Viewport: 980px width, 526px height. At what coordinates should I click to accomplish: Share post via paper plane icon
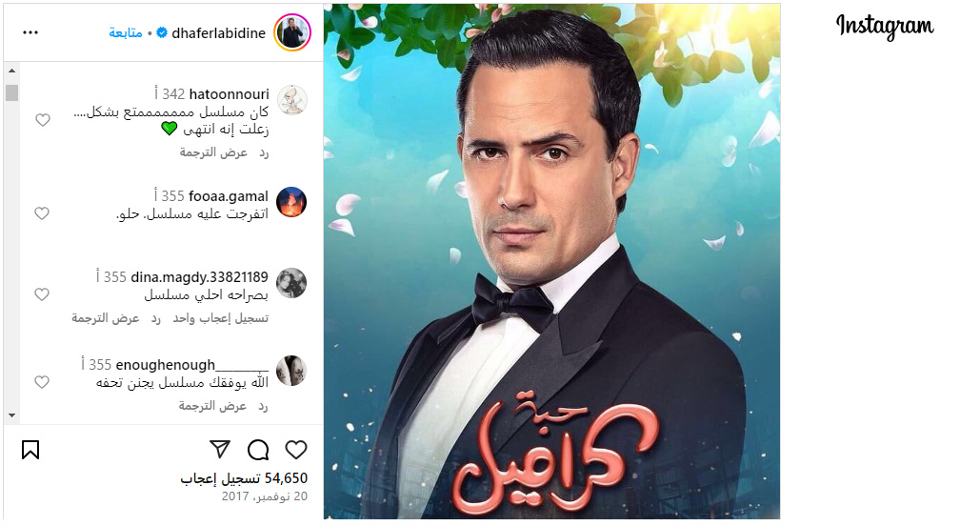click(x=220, y=449)
